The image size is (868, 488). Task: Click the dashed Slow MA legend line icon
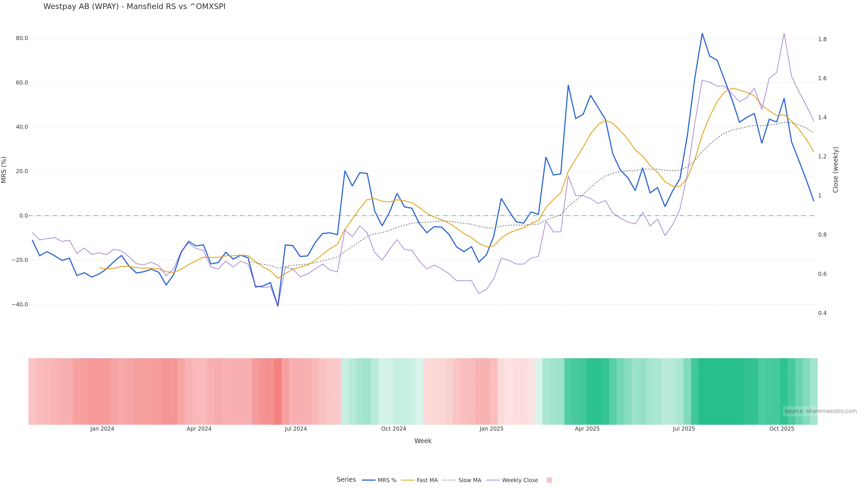click(449, 480)
